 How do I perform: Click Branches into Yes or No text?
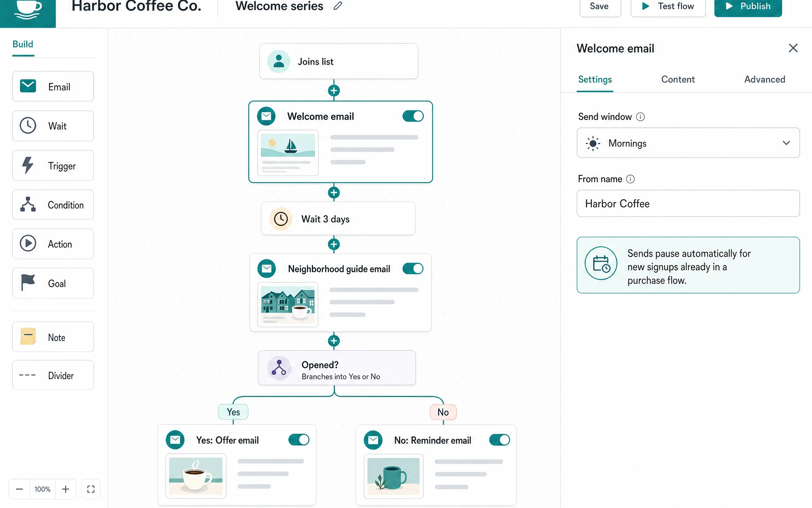341,377
